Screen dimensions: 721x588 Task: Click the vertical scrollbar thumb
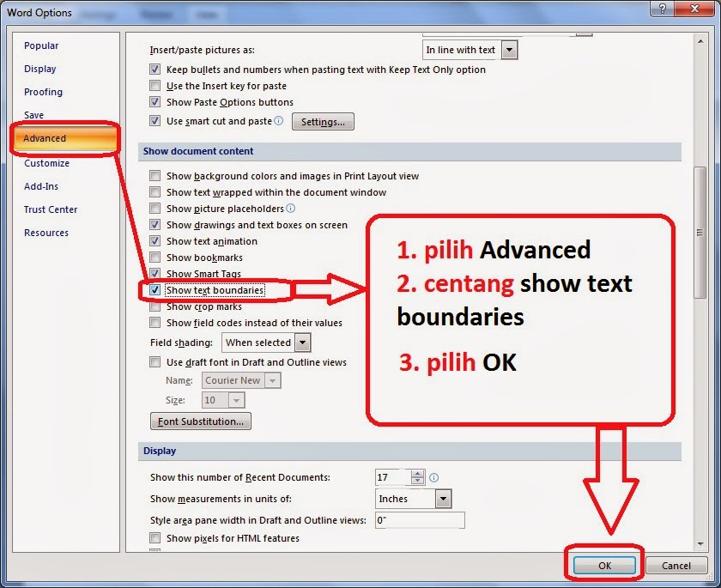click(x=700, y=233)
